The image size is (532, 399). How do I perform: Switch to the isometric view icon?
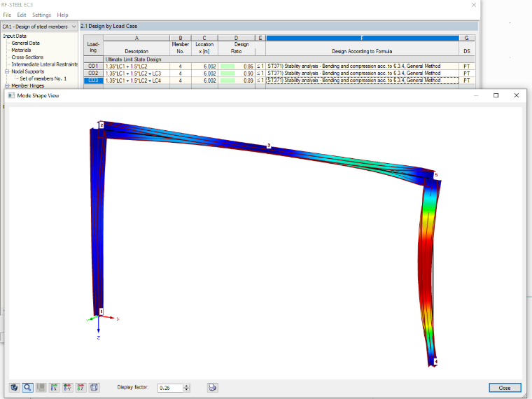[94, 388]
